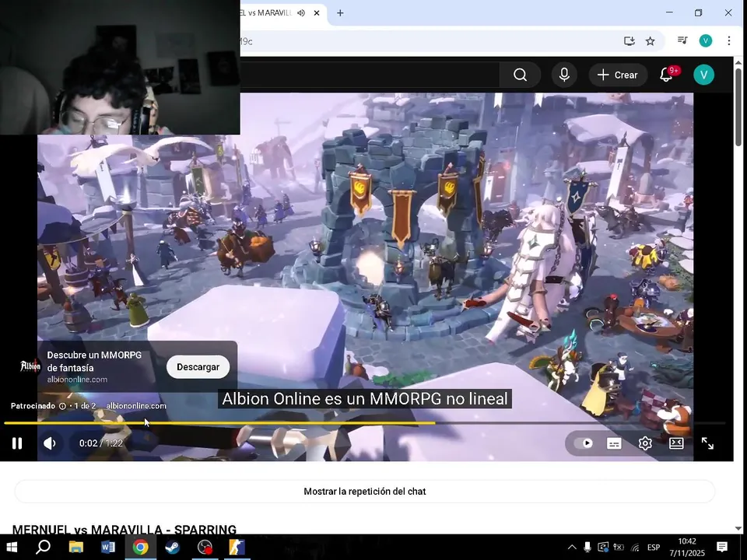The image size is (747, 560).
Task: Click scrollbar down arrow
Action: click(738, 528)
